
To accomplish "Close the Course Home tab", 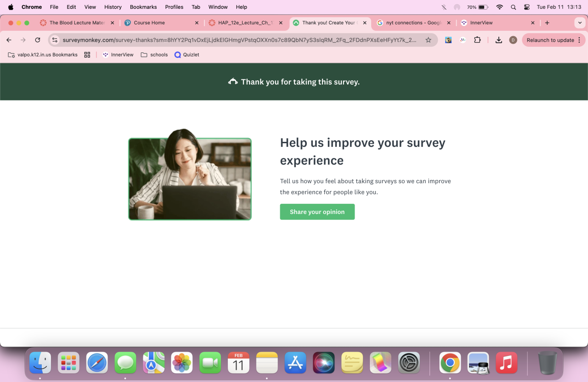I will [197, 22].
